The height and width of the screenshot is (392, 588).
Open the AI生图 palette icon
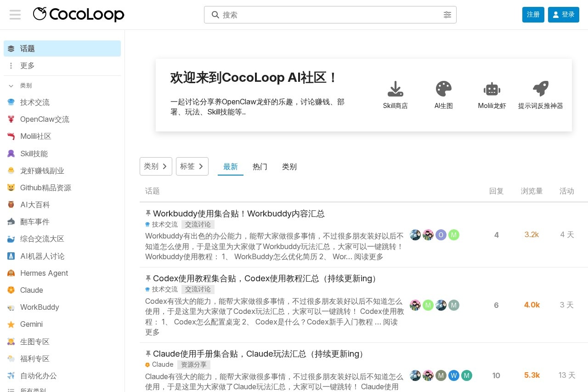tap(444, 89)
